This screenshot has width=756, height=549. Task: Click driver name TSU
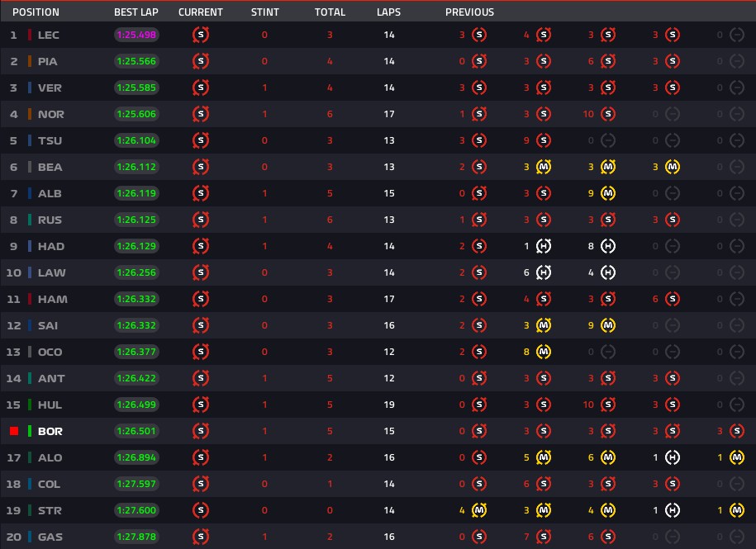(x=50, y=140)
